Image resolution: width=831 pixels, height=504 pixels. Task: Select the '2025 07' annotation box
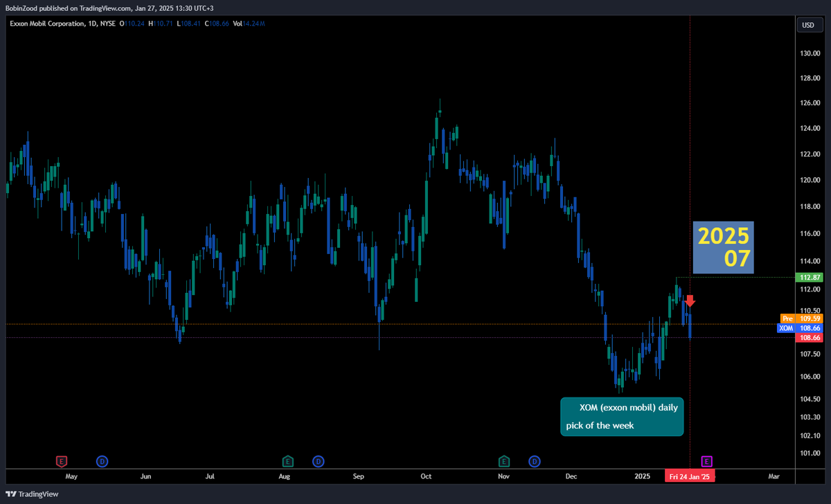723,247
